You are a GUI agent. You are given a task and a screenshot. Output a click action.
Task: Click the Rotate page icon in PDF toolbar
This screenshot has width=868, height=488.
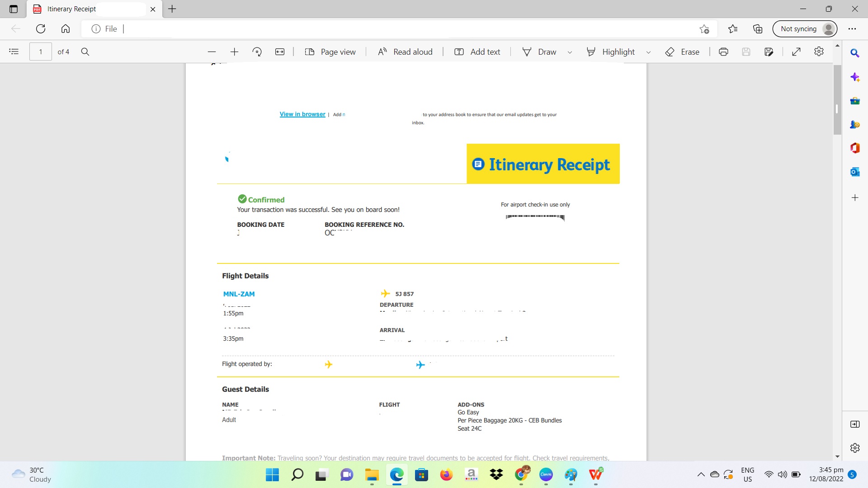click(257, 52)
